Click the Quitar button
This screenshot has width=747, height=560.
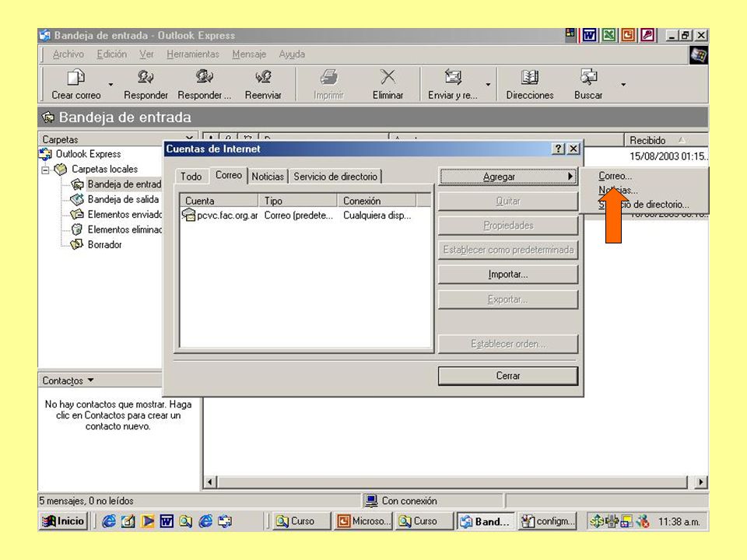[x=508, y=201]
